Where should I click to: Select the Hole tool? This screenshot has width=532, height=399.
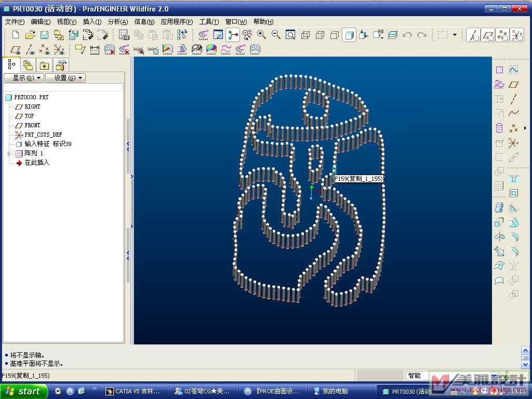513,179
